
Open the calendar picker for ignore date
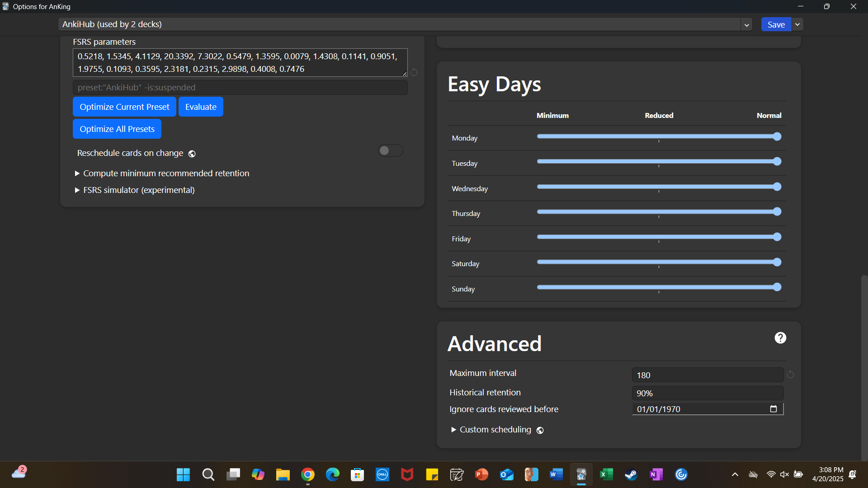(x=774, y=409)
